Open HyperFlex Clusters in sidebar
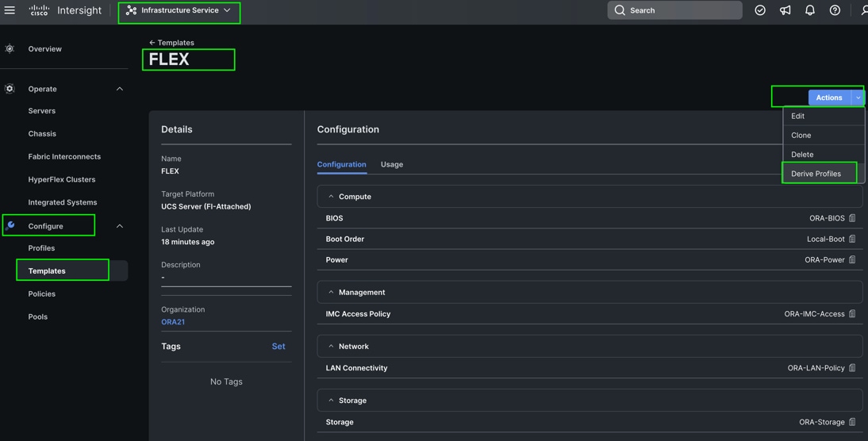This screenshot has height=441, width=868. [61, 179]
